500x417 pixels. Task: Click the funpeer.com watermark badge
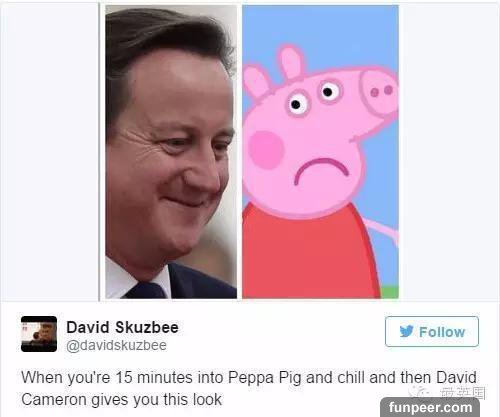(x=430, y=407)
